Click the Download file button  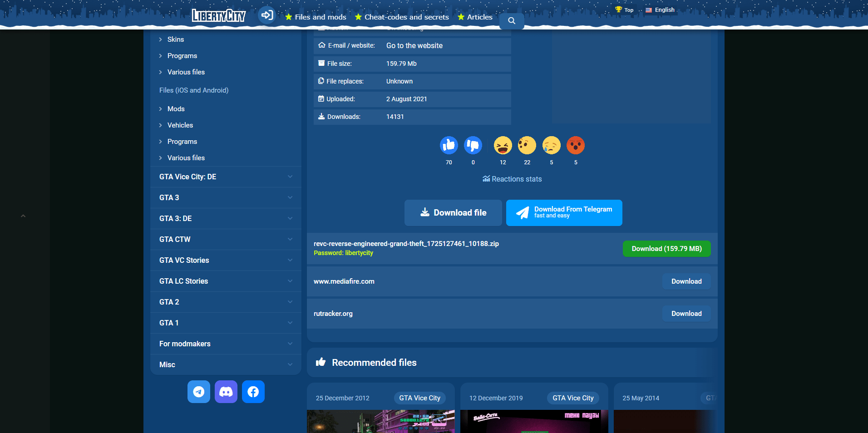tap(453, 213)
